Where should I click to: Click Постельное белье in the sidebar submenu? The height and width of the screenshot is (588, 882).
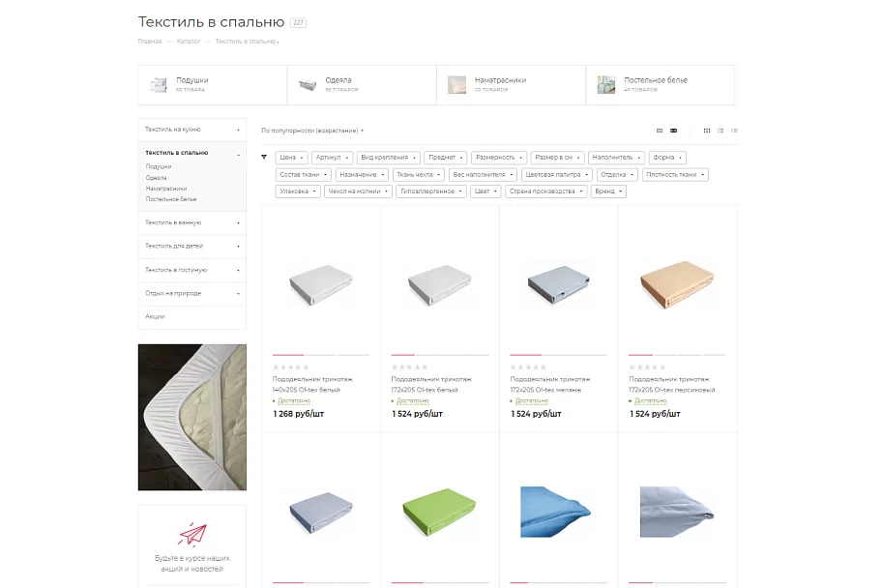coord(171,199)
